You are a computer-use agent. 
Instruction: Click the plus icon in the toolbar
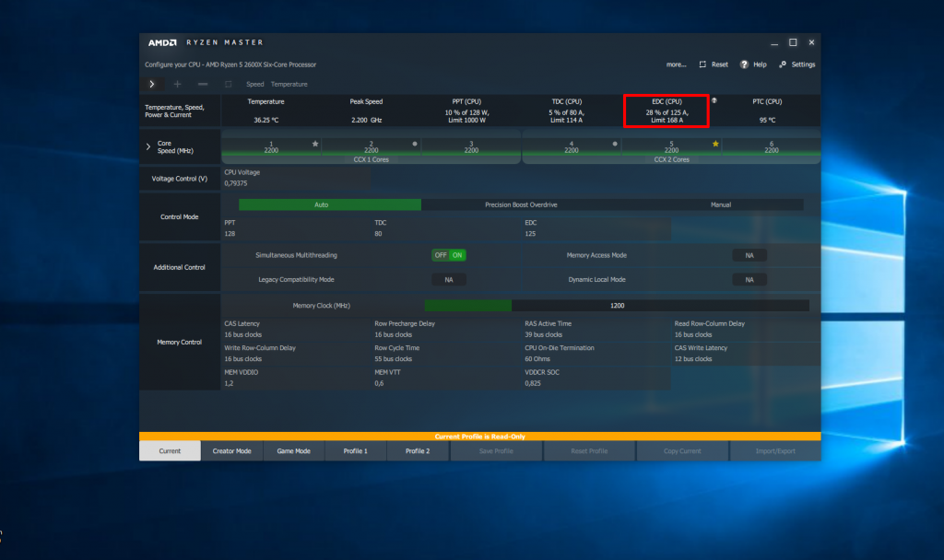coord(177,84)
